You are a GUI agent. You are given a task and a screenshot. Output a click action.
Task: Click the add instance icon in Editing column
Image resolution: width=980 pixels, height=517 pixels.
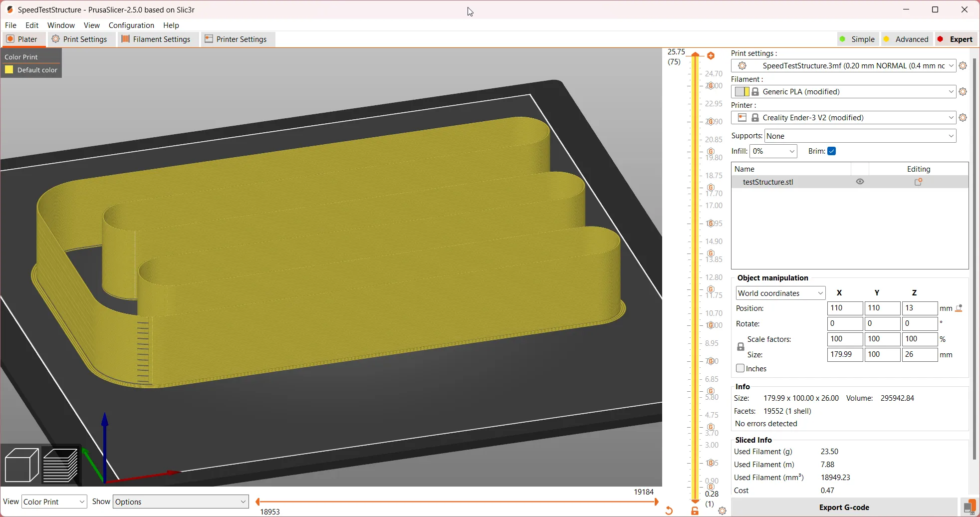click(917, 182)
